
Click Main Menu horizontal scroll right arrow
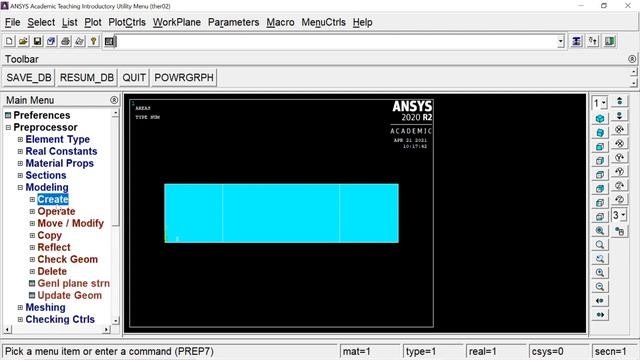click(x=107, y=329)
